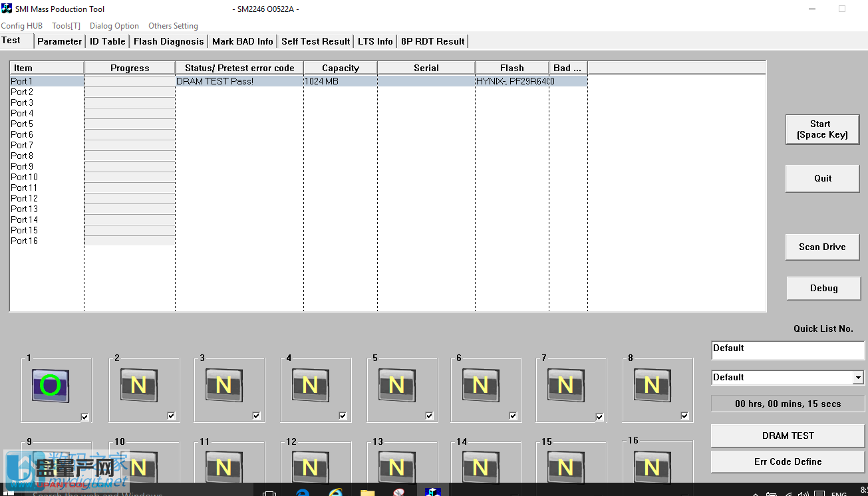Open the Tools[T] menu
This screenshot has width=868, height=496.
click(x=66, y=26)
